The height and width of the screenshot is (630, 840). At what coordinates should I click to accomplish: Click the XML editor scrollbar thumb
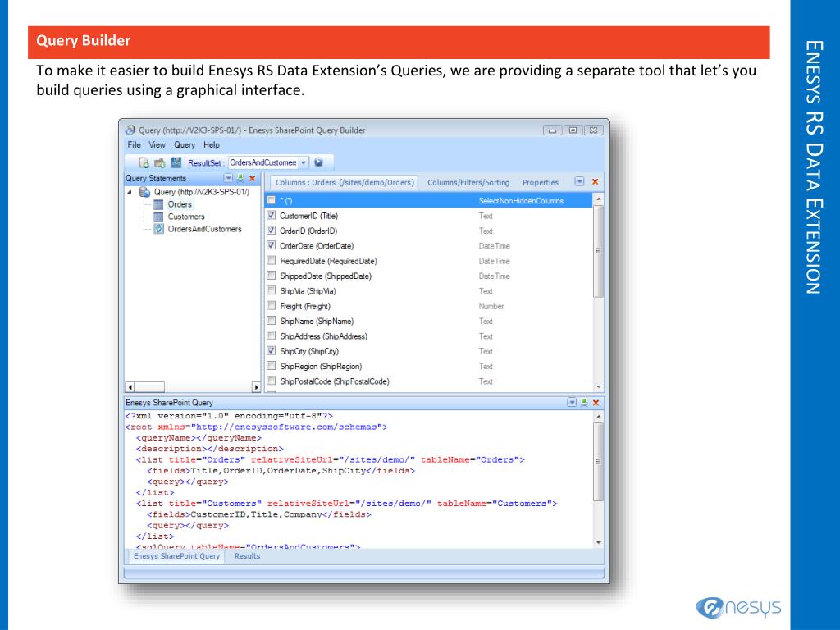pyautogui.click(x=598, y=462)
